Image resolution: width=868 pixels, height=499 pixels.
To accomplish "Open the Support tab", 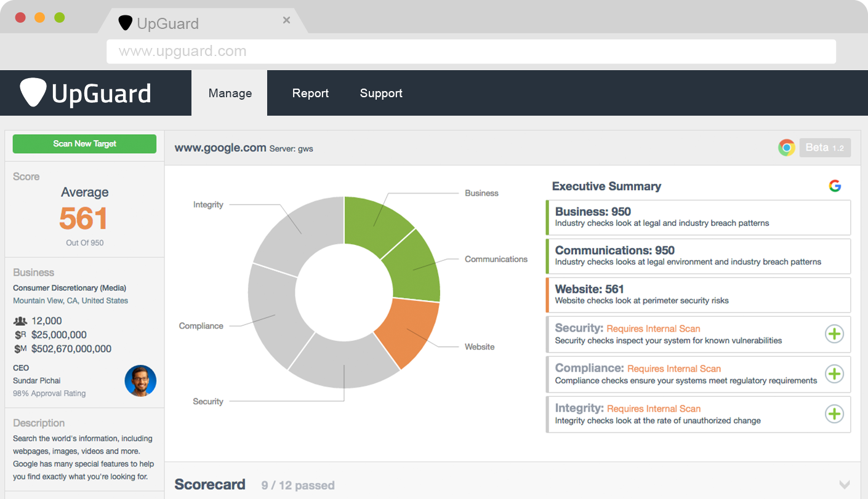I will click(381, 93).
